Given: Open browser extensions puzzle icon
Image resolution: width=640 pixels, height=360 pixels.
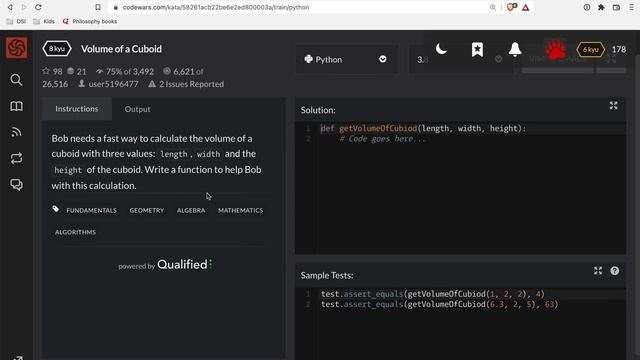Looking at the screenshot, I should [x=601, y=7].
